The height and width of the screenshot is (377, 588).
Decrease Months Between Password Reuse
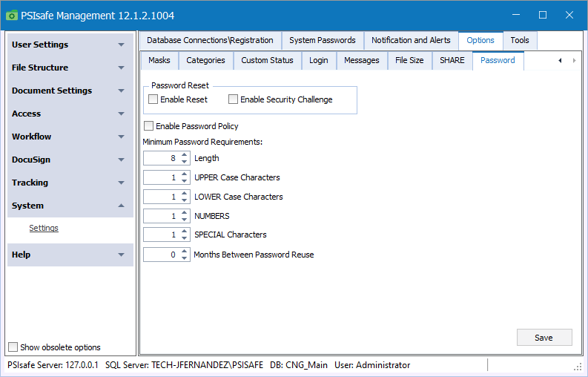[x=184, y=258]
